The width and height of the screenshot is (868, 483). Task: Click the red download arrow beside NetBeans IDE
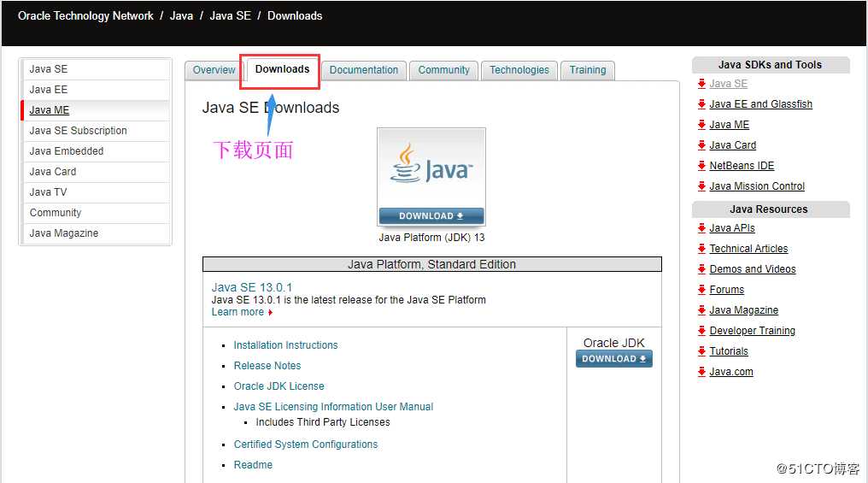tap(701, 166)
